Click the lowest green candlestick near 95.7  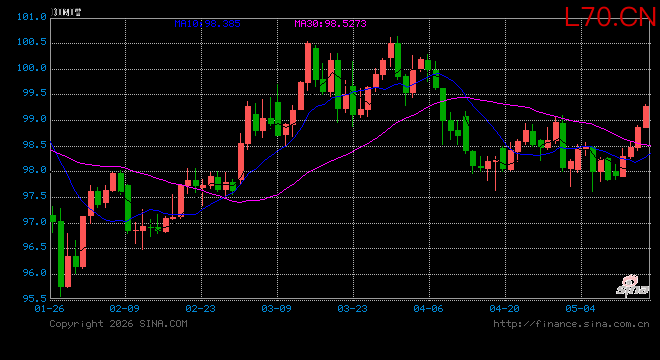pos(61,253)
